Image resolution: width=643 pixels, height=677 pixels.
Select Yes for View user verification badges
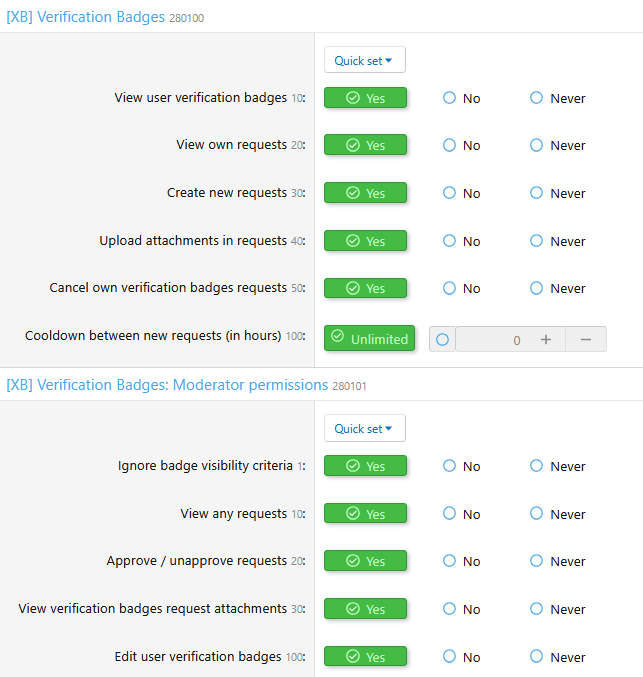pyautogui.click(x=365, y=98)
